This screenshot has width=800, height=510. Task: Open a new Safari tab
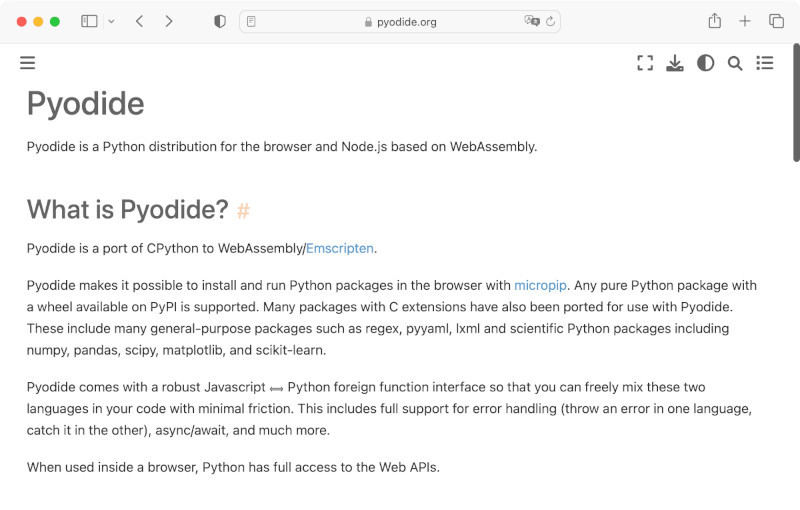coord(745,21)
